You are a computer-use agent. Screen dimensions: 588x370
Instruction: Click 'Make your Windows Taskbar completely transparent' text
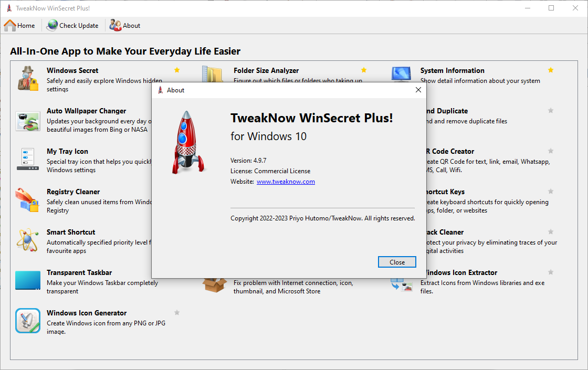102,287
